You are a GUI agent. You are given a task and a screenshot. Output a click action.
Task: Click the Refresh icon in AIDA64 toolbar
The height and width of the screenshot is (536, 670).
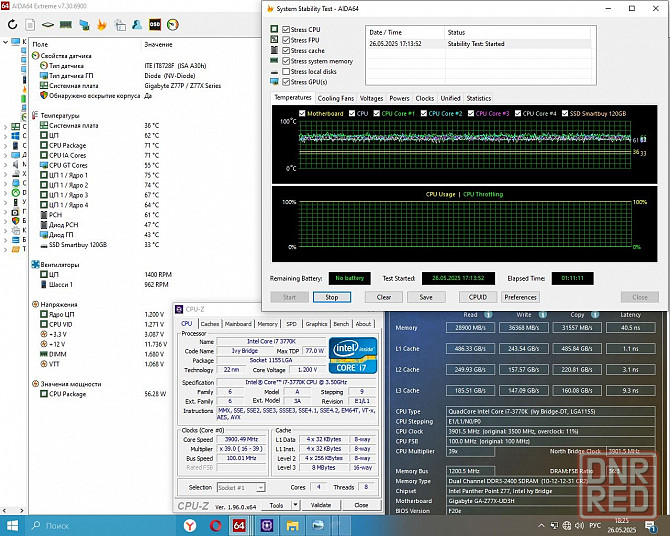12,24
